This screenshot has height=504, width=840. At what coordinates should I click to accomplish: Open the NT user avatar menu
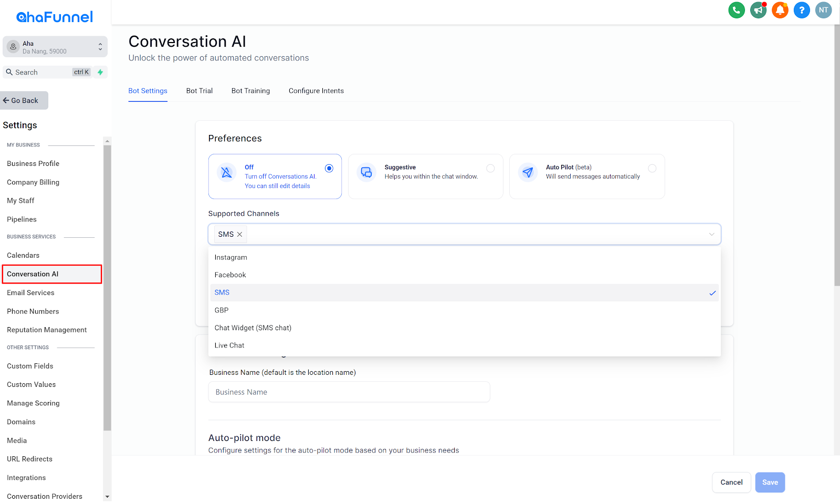pos(823,10)
